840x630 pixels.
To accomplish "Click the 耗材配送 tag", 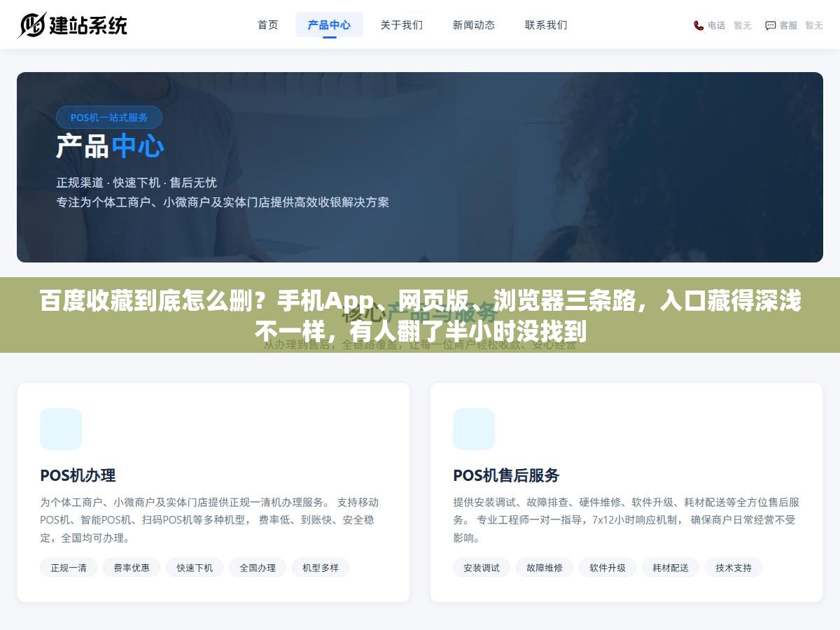I will [x=671, y=568].
